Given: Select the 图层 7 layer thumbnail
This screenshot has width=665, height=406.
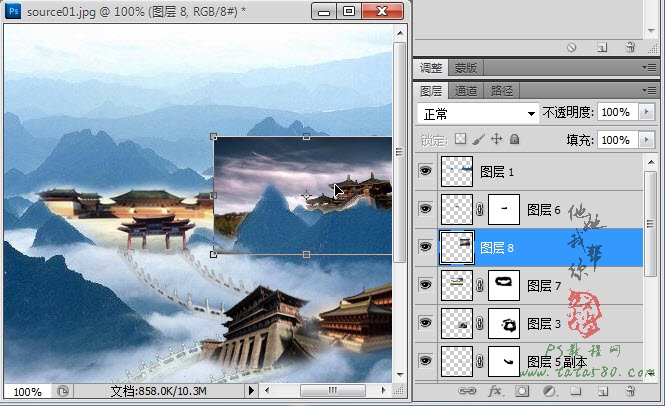Looking at the screenshot, I should (457, 285).
